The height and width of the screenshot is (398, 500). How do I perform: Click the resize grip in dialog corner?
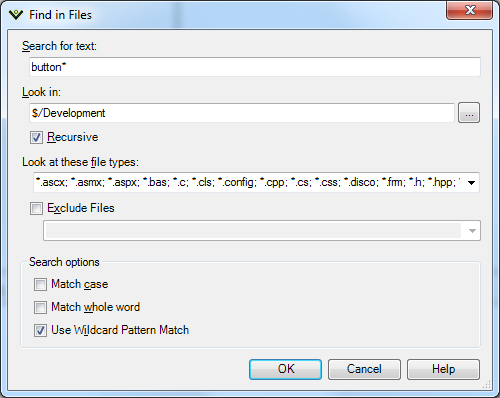(x=486, y=385)
